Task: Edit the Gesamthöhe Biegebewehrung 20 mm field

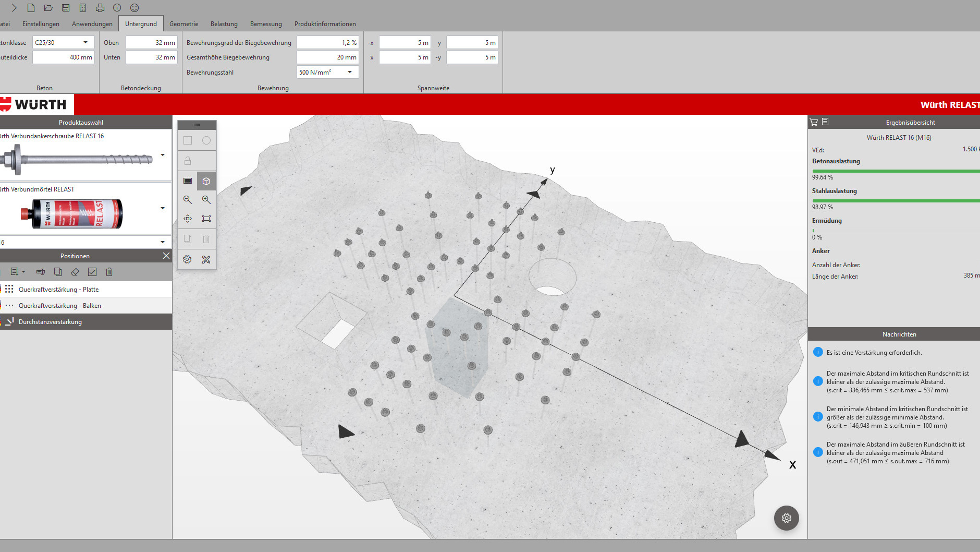Action: (328, 57)
